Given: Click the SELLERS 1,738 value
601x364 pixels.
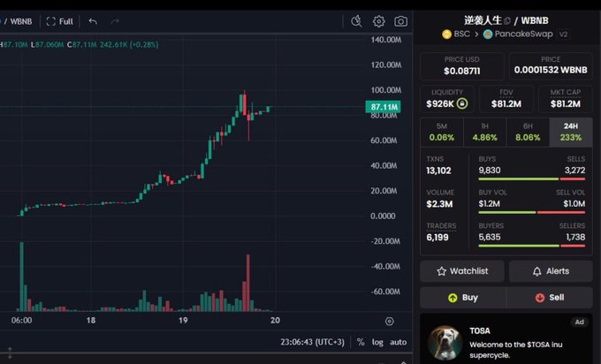Looking at the screenshot, I should (x=575, y=237).
